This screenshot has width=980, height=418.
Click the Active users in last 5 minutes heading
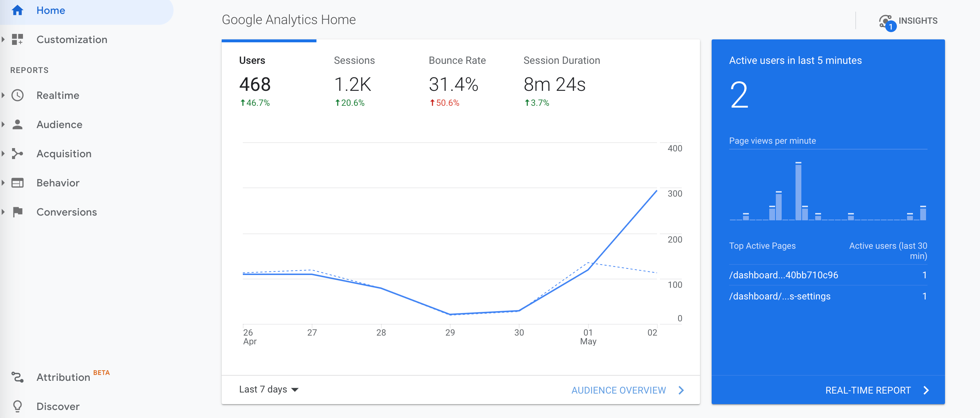[795, 61]
